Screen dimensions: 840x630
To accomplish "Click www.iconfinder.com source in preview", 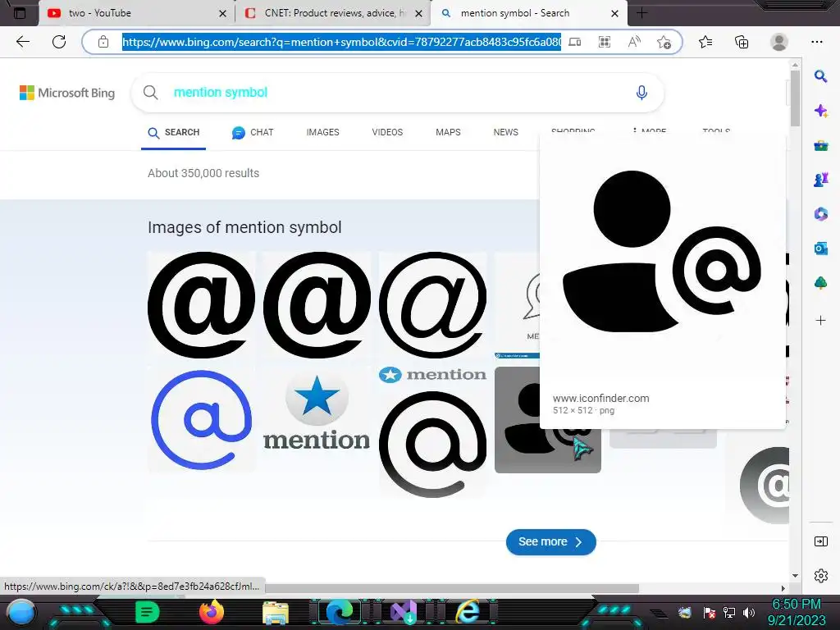I will pos(600,398).
